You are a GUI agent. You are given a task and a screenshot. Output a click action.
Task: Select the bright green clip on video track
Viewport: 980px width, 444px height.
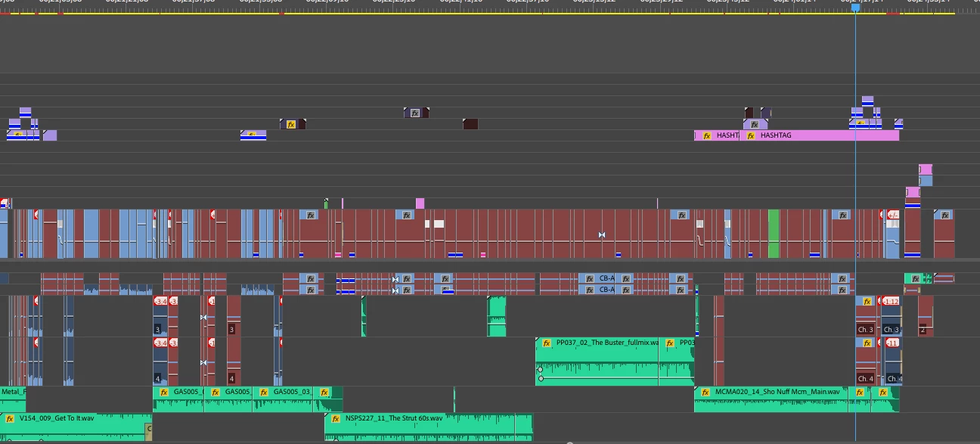tap(774, 234)
